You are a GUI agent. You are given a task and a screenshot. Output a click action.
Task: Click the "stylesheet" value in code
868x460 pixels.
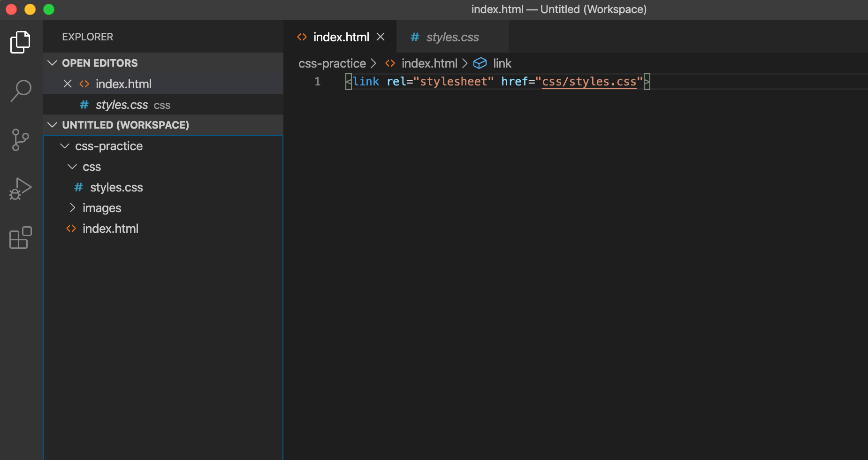point(454,82)
